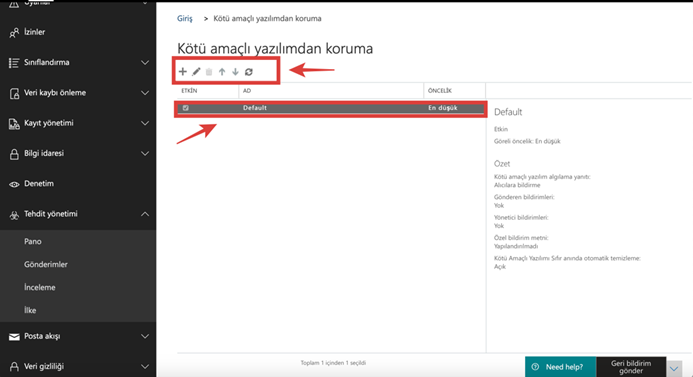Refresh the policy list

pyautogui.click(x=249, y=72)
